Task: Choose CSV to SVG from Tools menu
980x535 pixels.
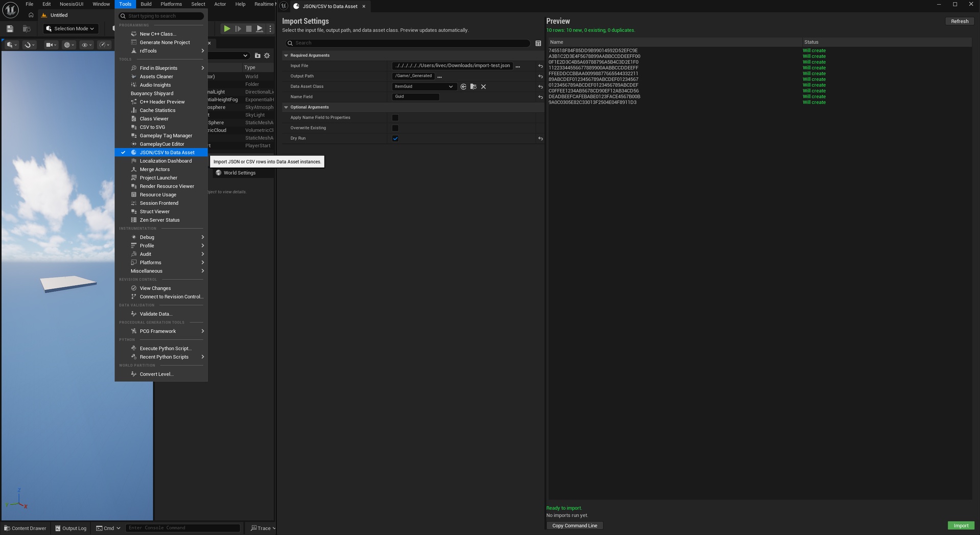Action: [x=161, y=127]
